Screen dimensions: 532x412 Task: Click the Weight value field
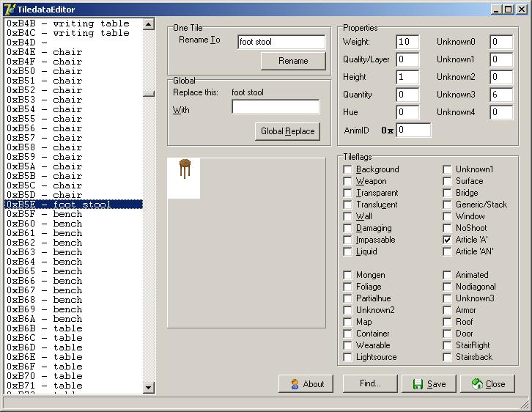pyautogui.click(x=407, y=42)
